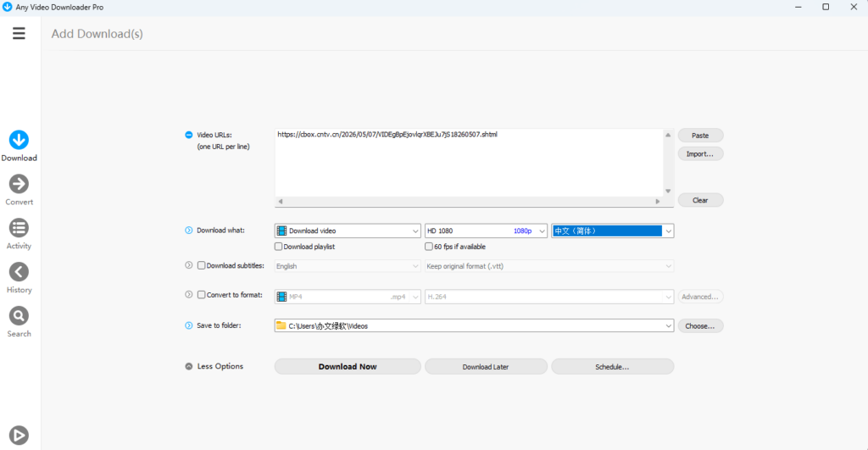Screen dimensions: 868x450
Task: Click the Advanced... button
Action: click(x=700, y=297)
